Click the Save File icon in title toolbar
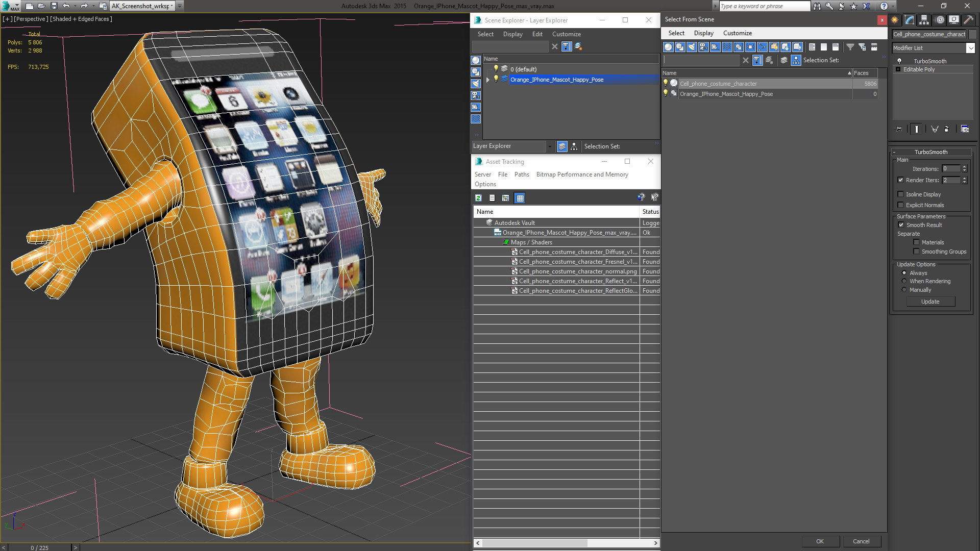Viewport: 980px width, 551px height. coord(54,6)
